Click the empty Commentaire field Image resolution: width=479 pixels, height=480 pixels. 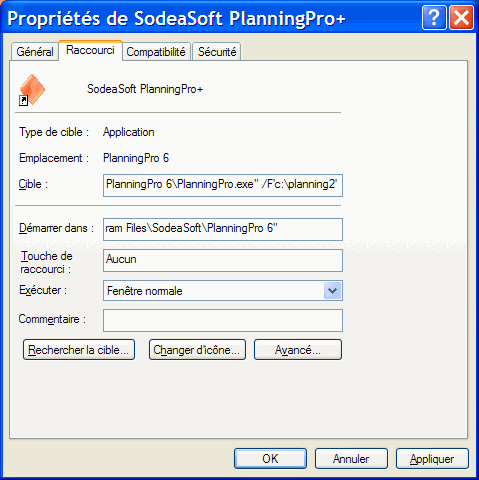tap(223, 320)
